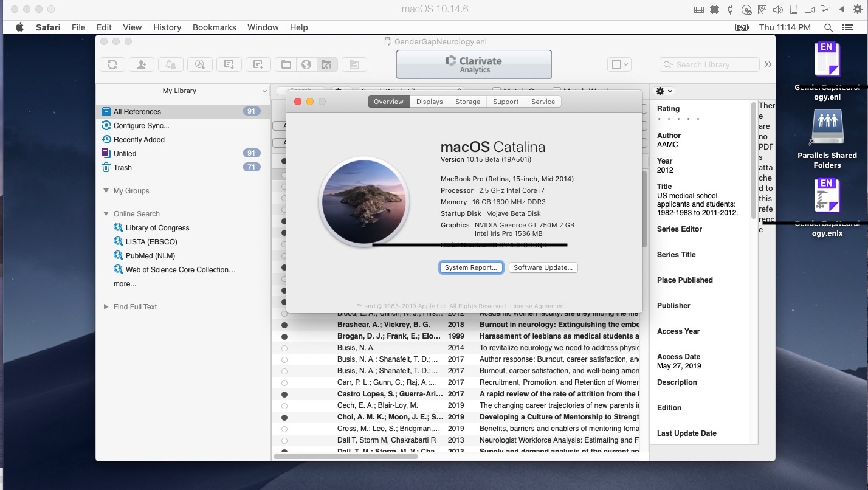Click the Import References toolbar icon
Screen dimensions: 868x490
click(229, 64)
